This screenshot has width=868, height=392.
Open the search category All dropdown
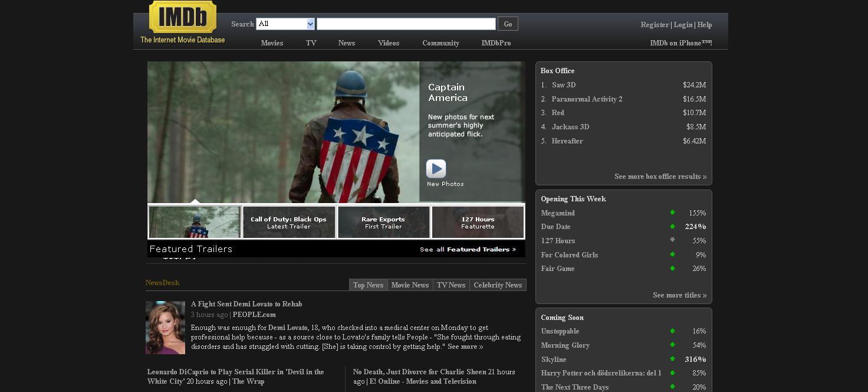[285, 24]
